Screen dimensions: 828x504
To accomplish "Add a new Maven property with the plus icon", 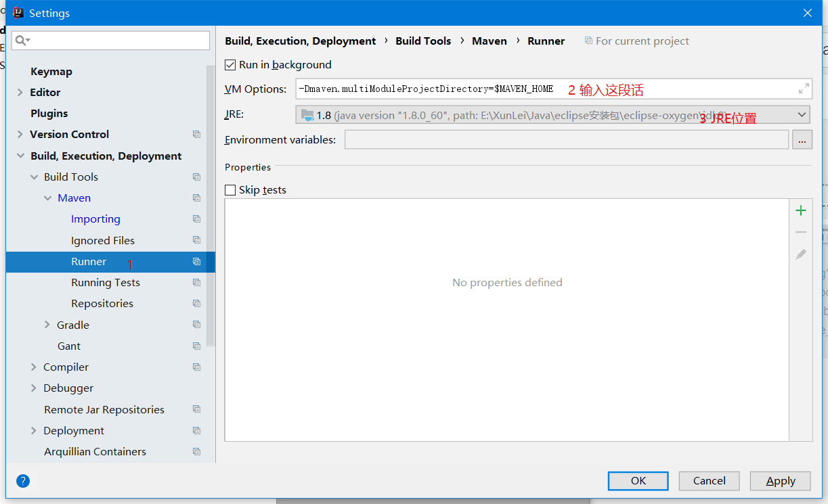I will point(801,210).
